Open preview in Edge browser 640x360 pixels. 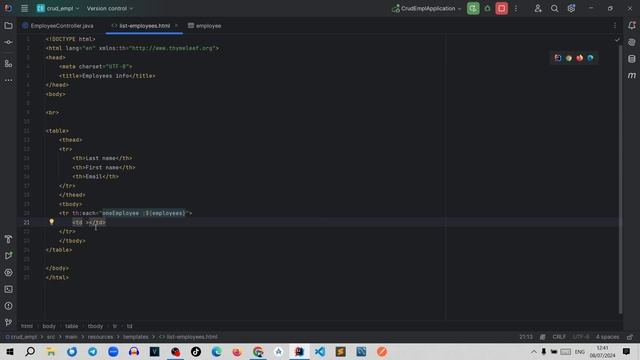(590, 58)
